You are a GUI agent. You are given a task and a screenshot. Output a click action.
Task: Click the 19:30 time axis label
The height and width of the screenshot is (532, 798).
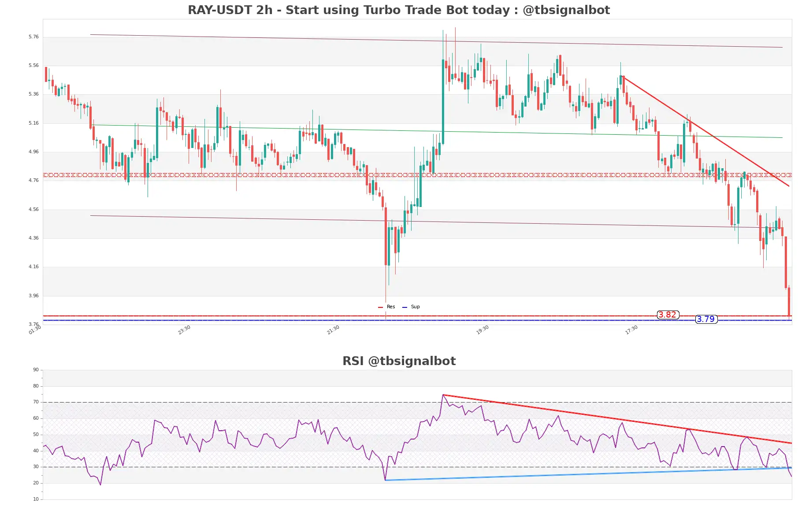(483, 330)
